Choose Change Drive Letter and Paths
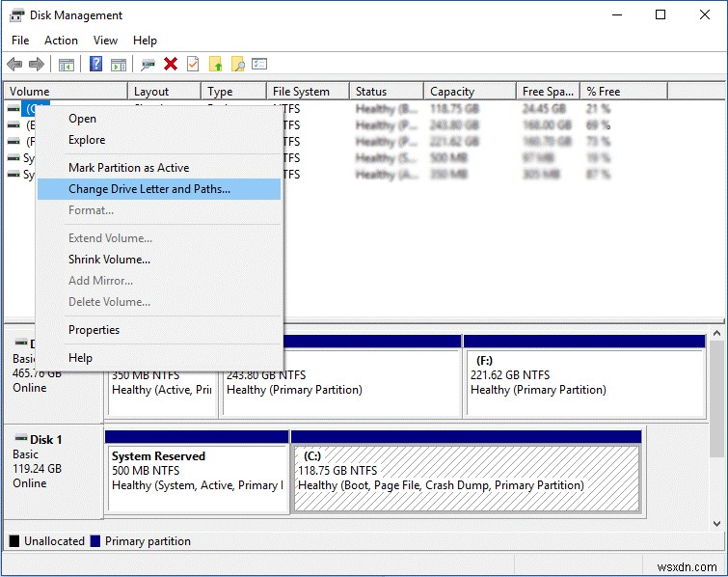Screen dimensions: 728x577 tap(149, 189)
